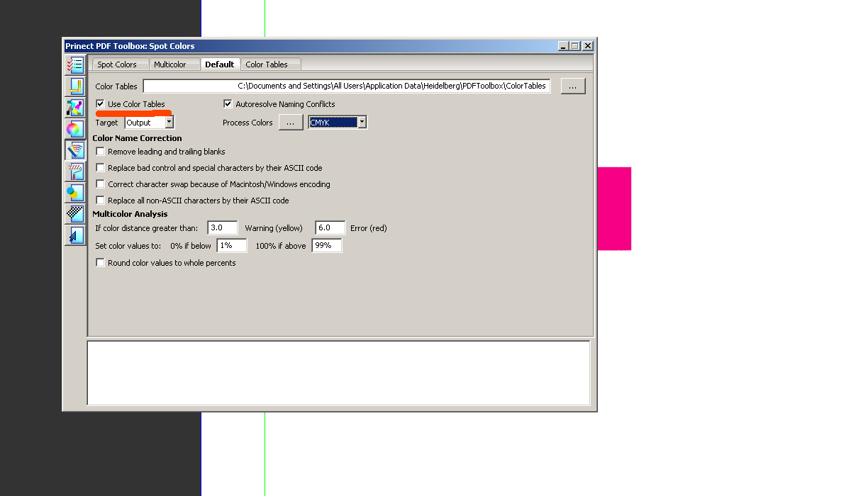
Task: Open the checklist settings icon in sidebar
Action: 74,66
